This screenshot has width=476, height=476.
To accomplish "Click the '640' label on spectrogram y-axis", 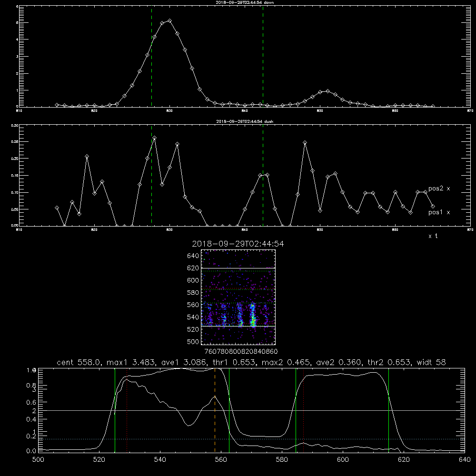I will [193, 256].
